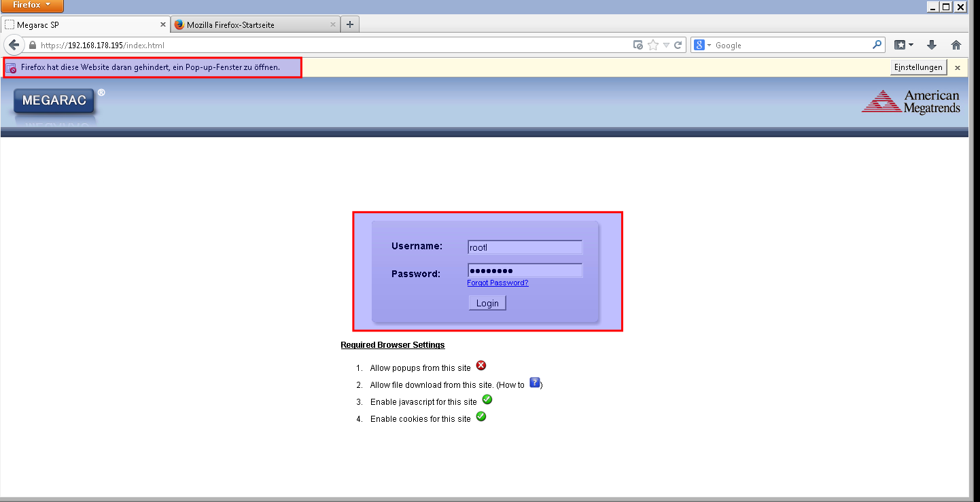Open the Forgot Password link
The width and height of the screenshot is (980, 502).
(497, 283)
